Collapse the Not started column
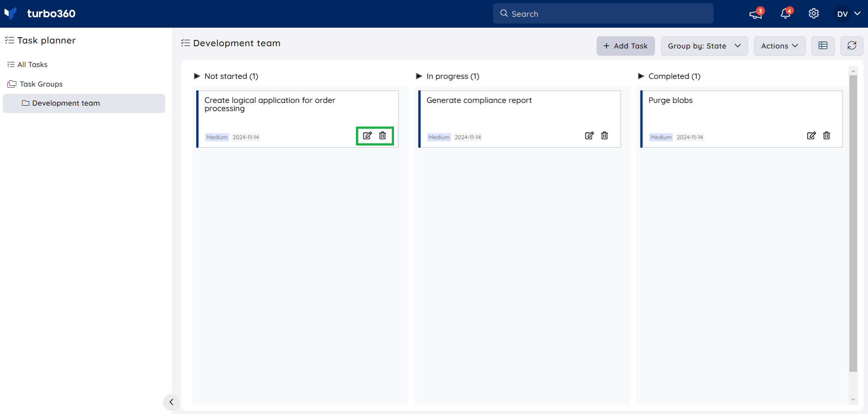The height and width of the screenshot is (414, 868). pyautogui.click(x=197, y=76)
